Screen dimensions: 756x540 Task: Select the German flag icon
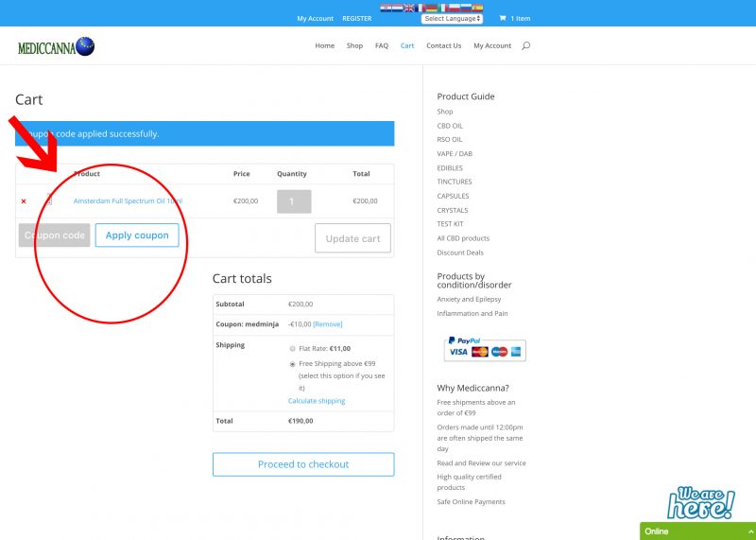[432, 8]
